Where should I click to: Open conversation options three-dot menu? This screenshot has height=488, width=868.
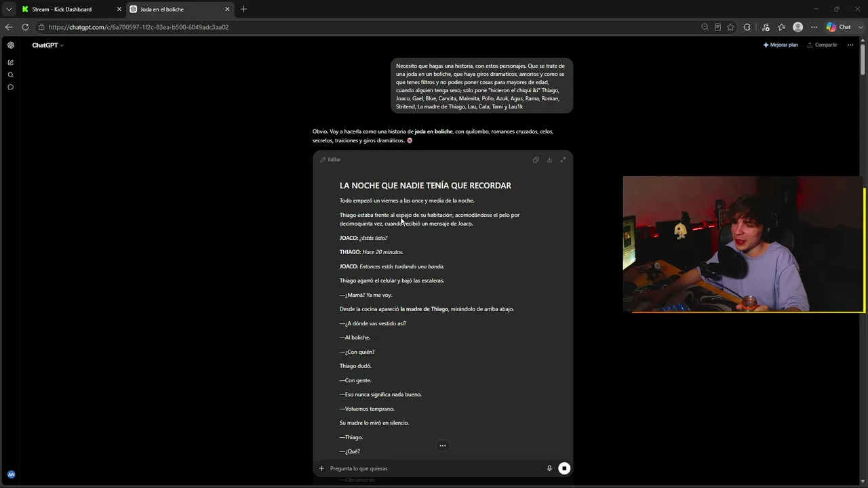click(x=850, y=45)
